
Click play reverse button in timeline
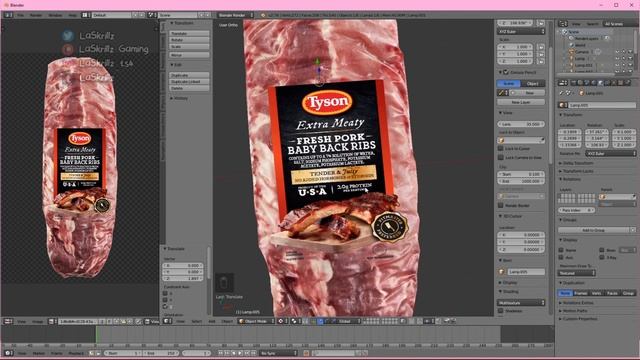[x=234, y=353]
